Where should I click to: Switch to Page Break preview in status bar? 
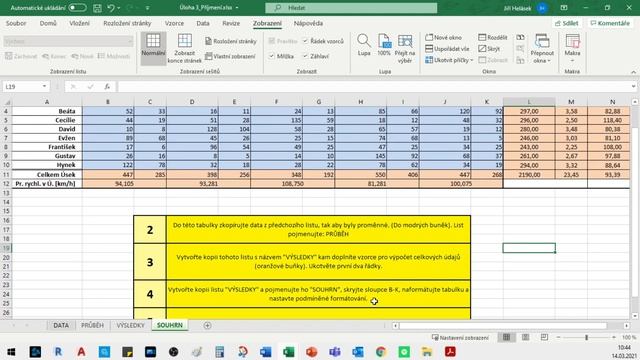tap(544, 337)
